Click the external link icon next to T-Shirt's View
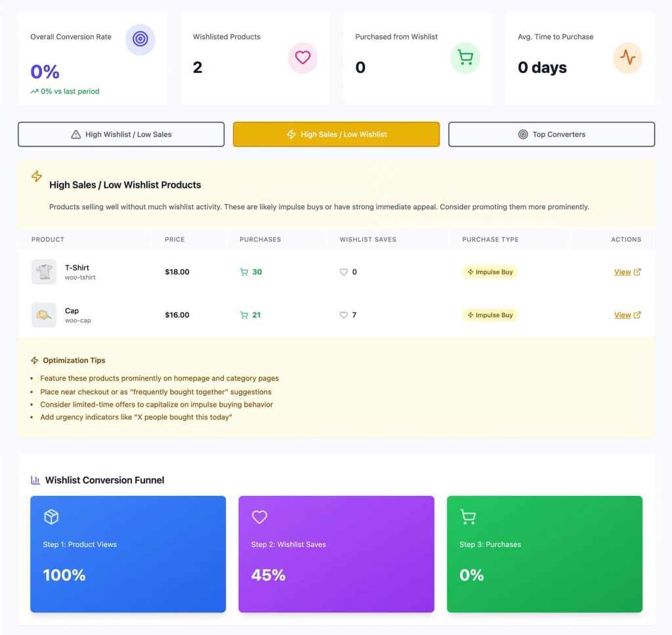The width and height of the screenshot is (672, 635). tap(637, 272)
